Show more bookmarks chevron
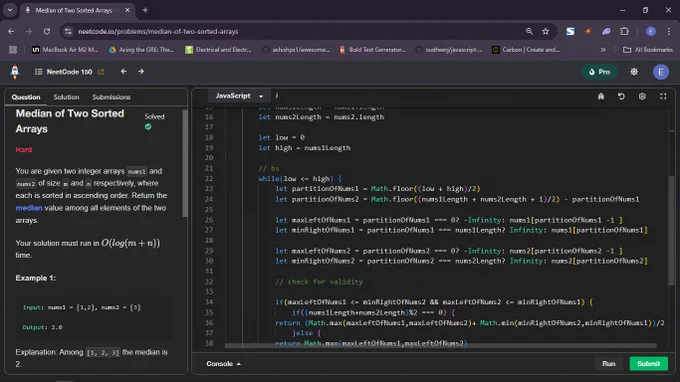 (x=603, y=50)
